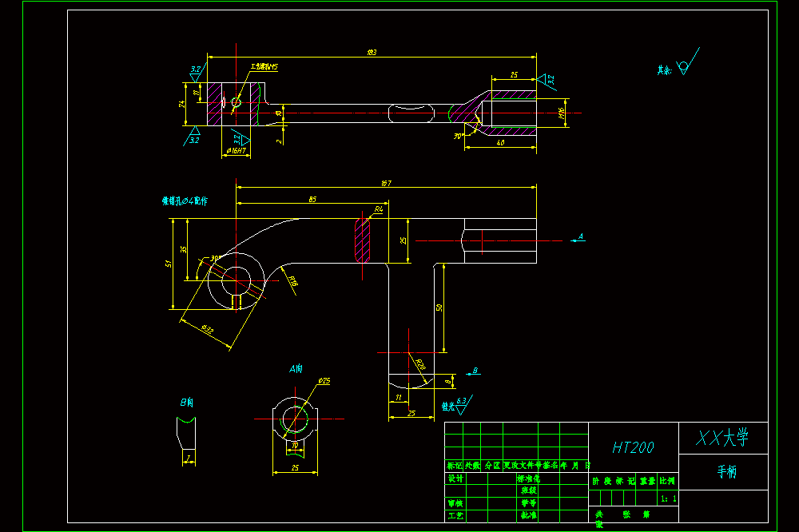Click the HT200 material cell
Image resolution: width=799 pixels, height=532 pixels.
633,447
